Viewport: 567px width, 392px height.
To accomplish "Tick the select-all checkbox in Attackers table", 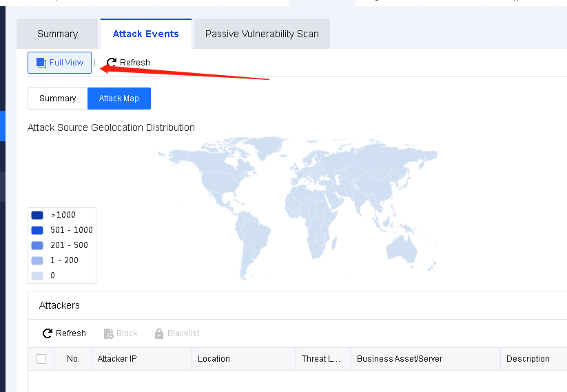I will click(41, 359).
